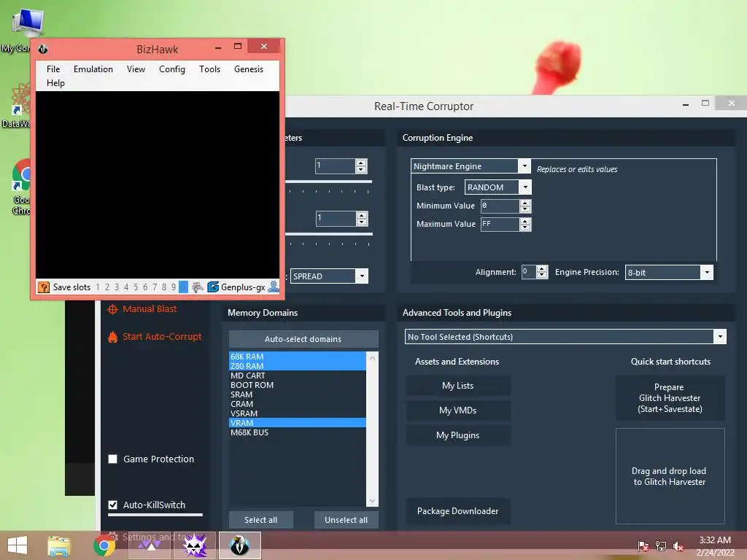Select MD CART in memory domains list

pos(298,376)
